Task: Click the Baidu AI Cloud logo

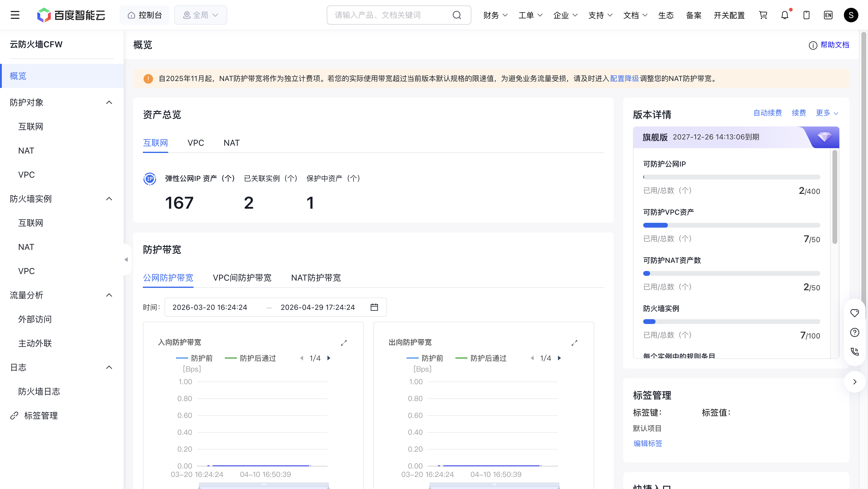Action: pos(71,15)
